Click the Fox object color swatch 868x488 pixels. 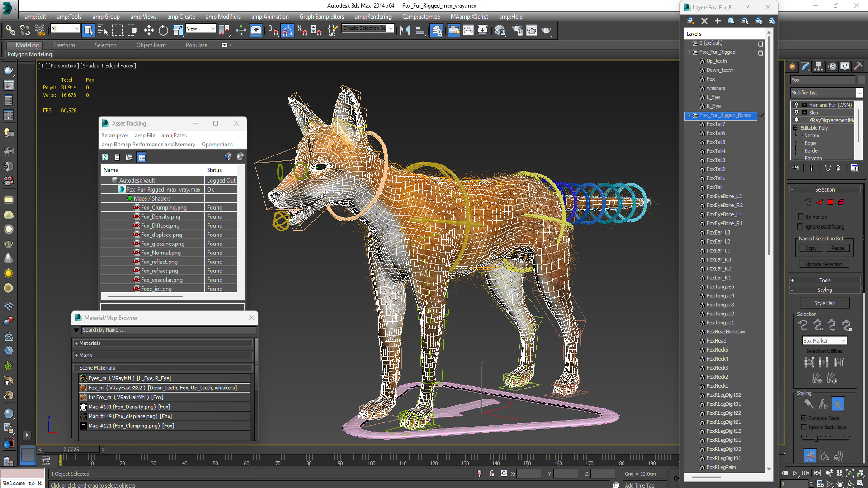[x=861, y=80]
